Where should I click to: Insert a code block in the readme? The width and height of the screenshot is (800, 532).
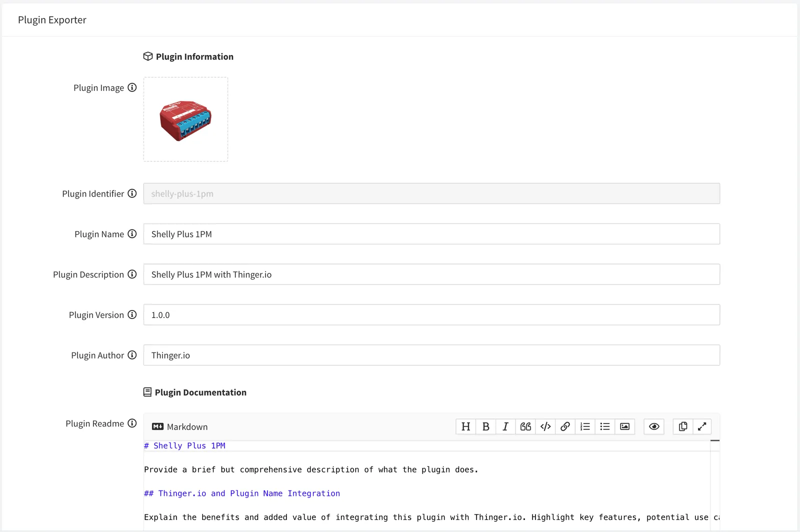click(x=545, y=426)
